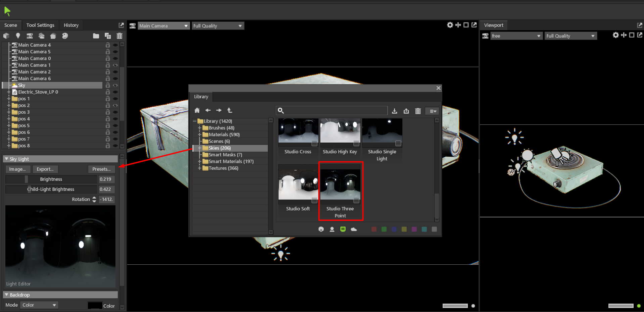
Task: Go to Library home folder
Action: pyautogui.click(x=197, y=110)
